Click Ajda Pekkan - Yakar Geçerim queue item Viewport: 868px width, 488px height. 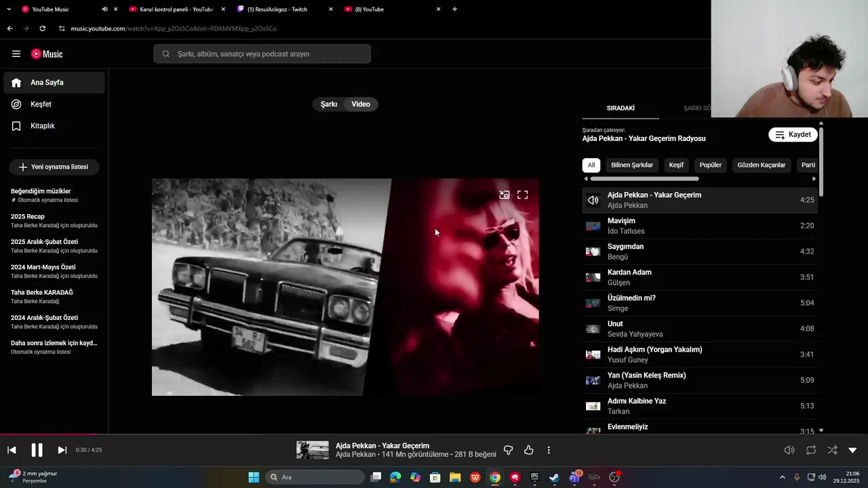(700, 200)
